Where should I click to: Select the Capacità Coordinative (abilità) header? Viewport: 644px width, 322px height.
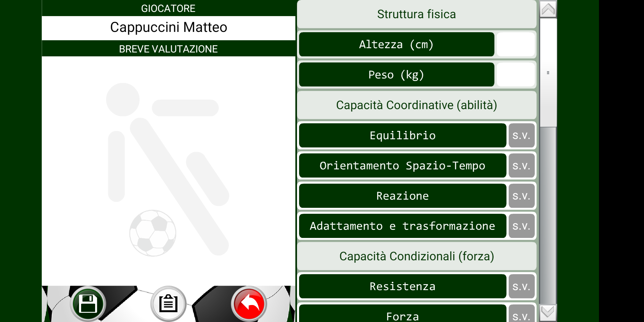[x=417, y=105]
